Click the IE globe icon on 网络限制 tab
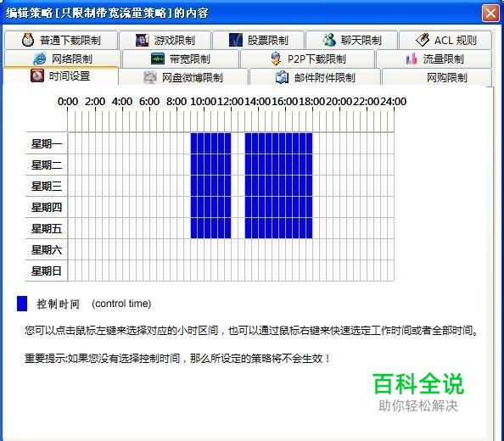Screen dimensions: 504x441 (40, 59)
